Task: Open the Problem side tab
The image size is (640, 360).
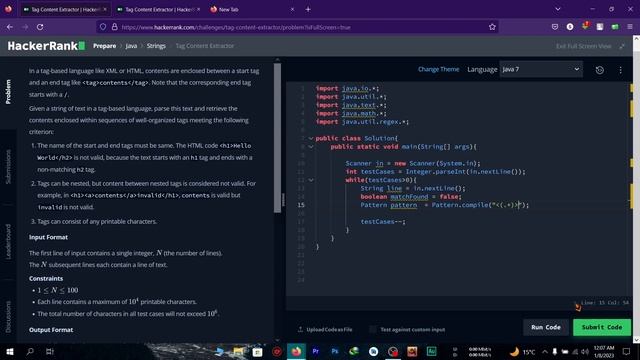Action: click(8, 92)
